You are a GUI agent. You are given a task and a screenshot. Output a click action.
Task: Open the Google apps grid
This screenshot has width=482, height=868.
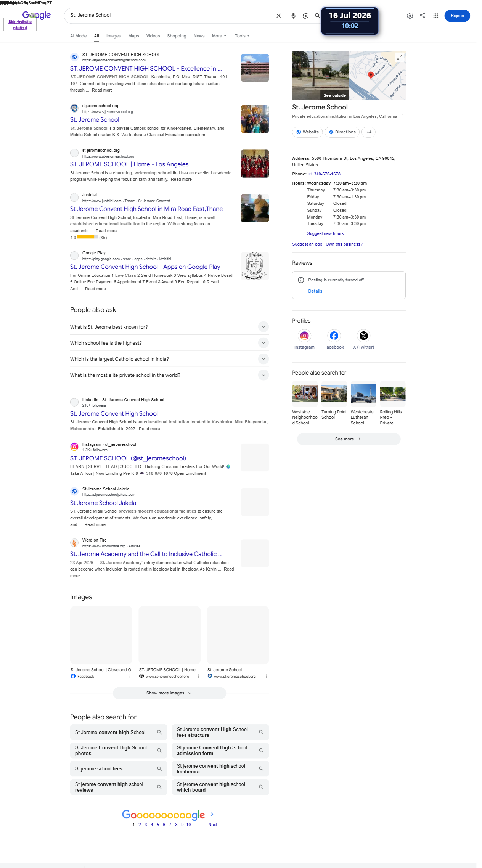(x=435, y=16)
